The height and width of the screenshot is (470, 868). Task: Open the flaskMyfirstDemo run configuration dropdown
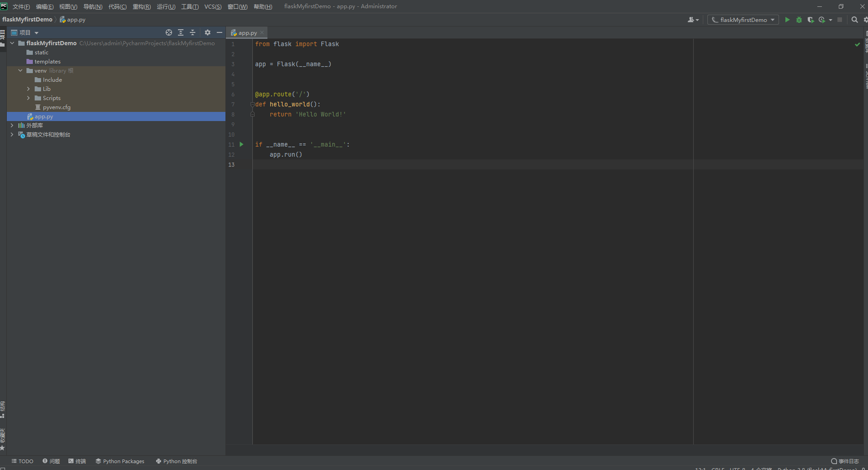pyautogui.click(x=743, y=20)
